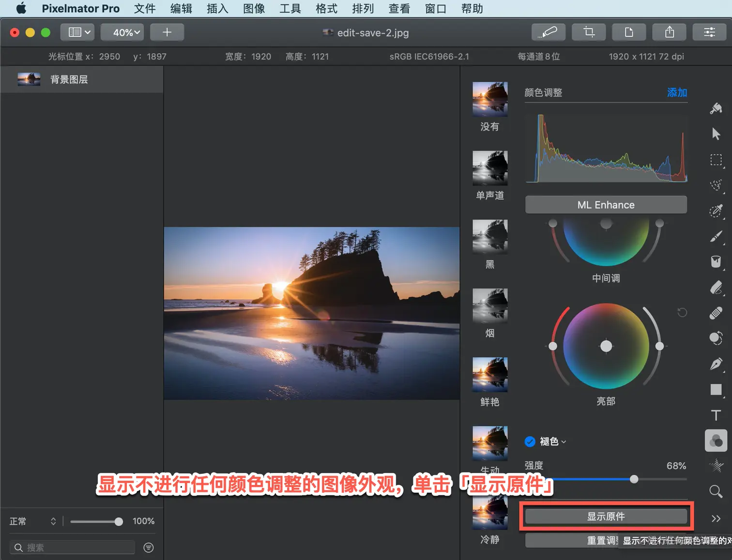Viewport: 732px width, 560px height.
Task: Click the Crop toolbar button
Action: [x=589, y=32]
